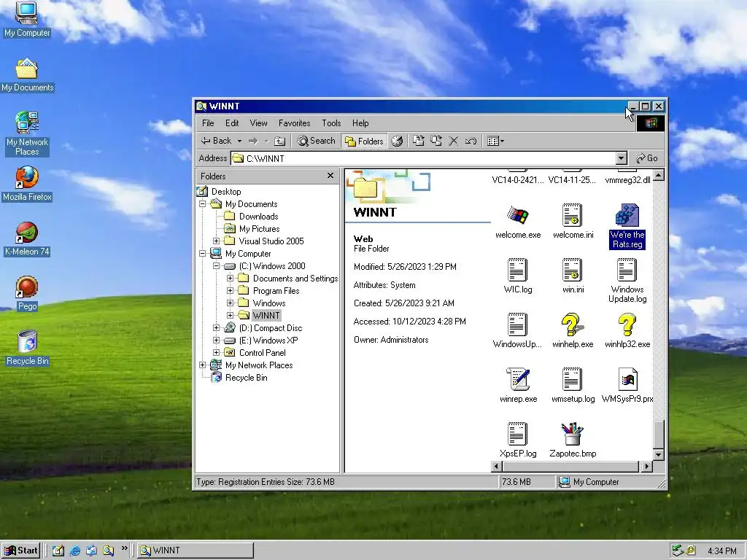The image size is (747, 560).
Task: Select the welcome.exe file icon
Action: pos(518,216)
